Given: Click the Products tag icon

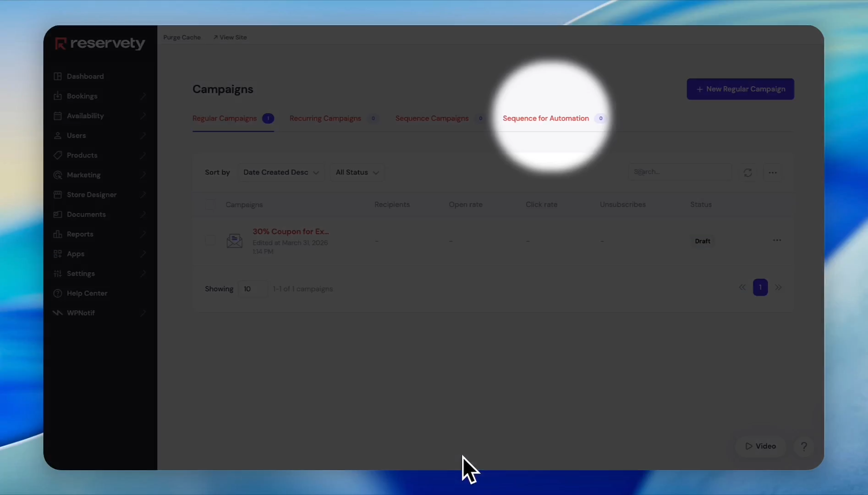Looking at the screenshot, I should [x=58, y=155].
